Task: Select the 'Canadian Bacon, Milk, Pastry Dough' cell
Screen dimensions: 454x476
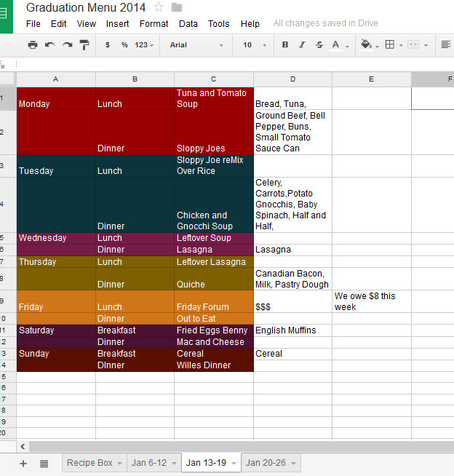Action: [293, 279]
